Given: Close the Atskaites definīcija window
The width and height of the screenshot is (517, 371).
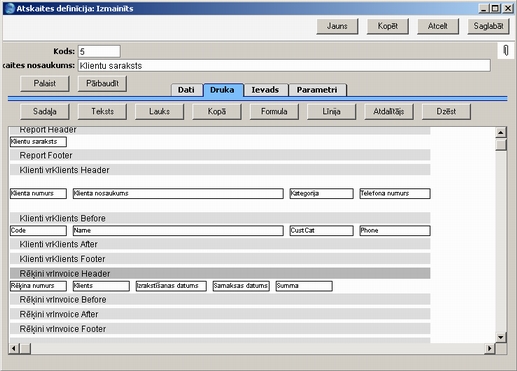Looking at the screenshot, I should 508,8.
